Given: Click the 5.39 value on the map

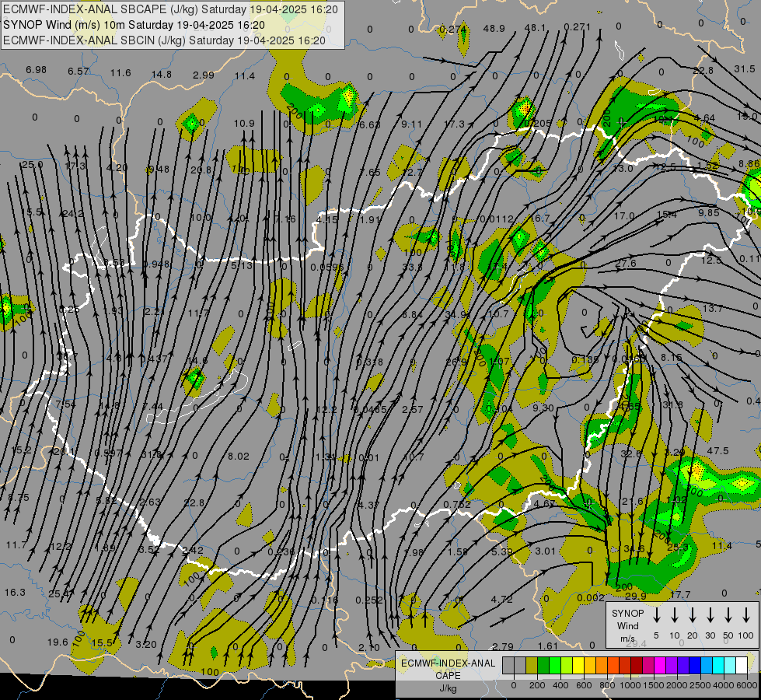Looking at the screenshot, I should 502,552.
